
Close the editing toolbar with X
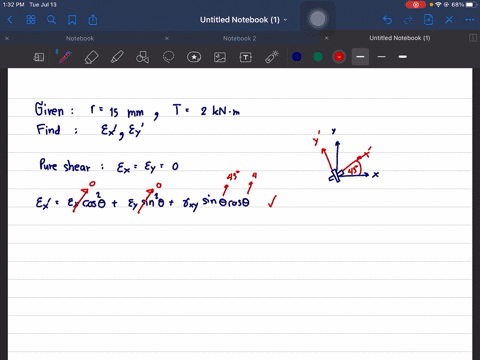(449, 20)
